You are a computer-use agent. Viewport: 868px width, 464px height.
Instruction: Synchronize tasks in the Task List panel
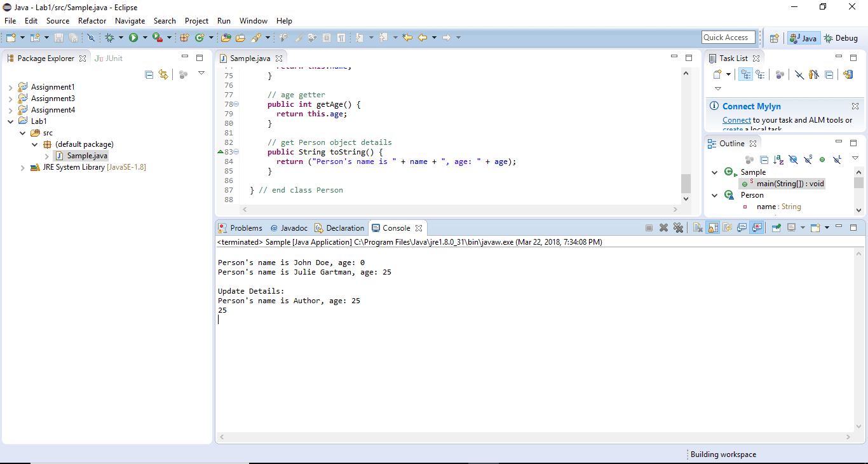[x=848, y=74]
